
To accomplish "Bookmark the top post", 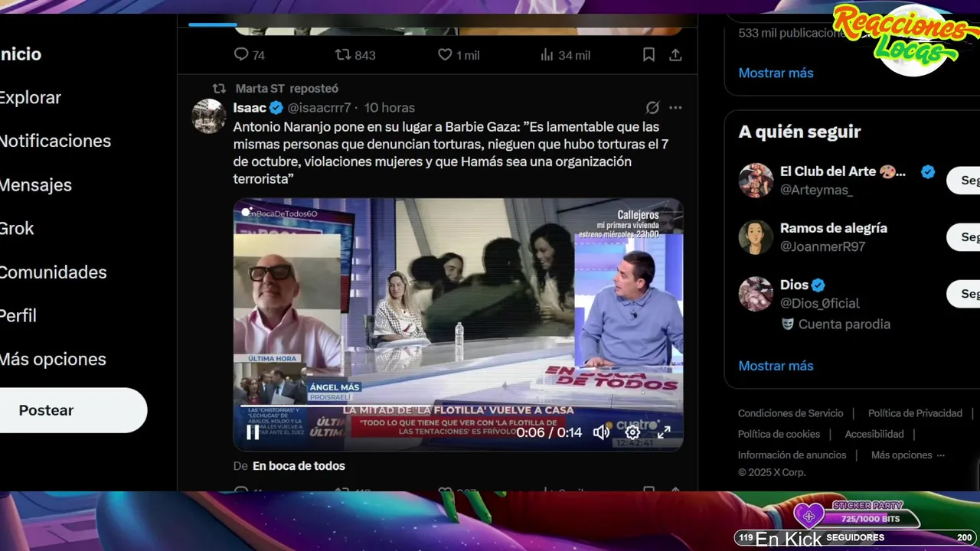I will [648, 54].
